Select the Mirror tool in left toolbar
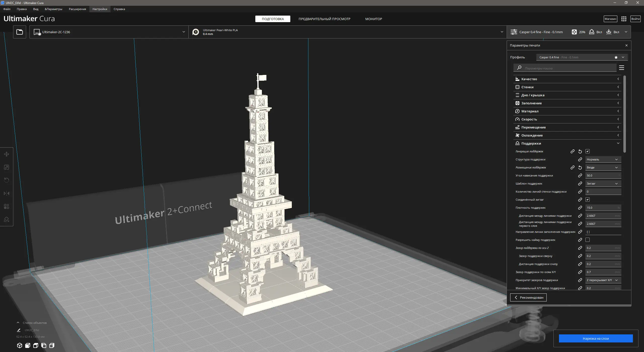 point(7,193)
